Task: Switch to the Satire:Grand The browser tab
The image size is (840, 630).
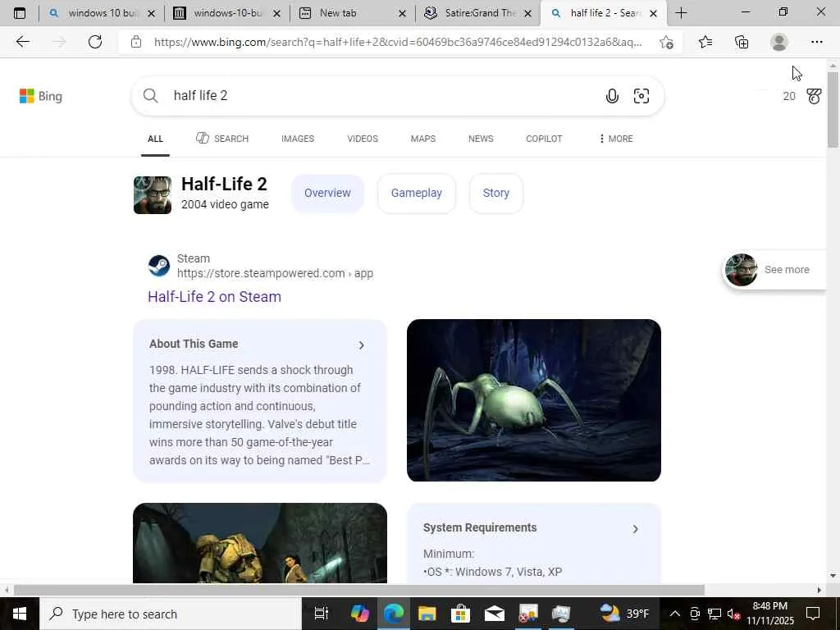Action: coord(478,13)
